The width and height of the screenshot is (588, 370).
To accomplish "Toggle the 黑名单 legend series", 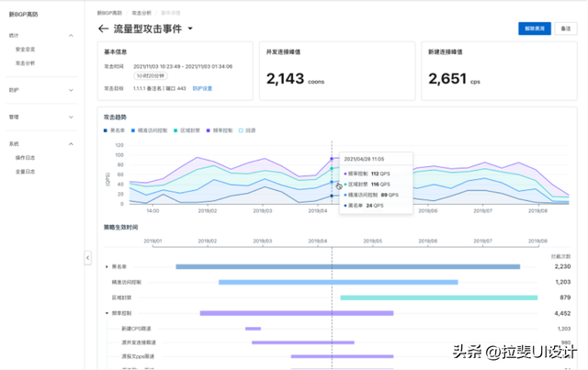I will point(114,130).
